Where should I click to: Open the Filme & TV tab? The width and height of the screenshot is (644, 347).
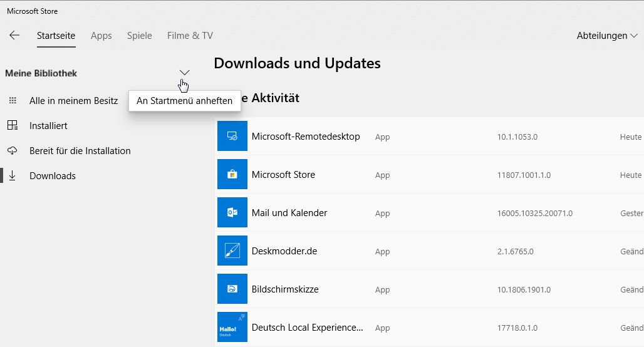tap(190, 36)
